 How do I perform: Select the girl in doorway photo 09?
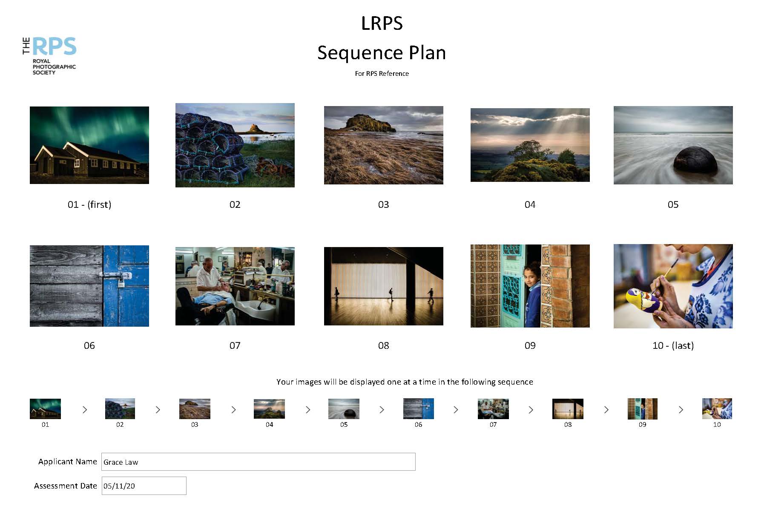click(x=530, y=286)
